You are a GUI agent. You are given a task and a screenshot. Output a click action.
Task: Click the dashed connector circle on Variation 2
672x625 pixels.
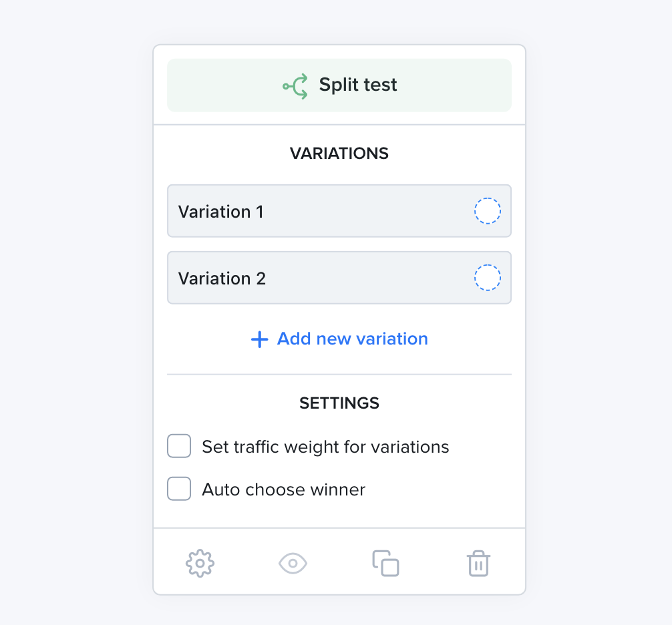487,278
